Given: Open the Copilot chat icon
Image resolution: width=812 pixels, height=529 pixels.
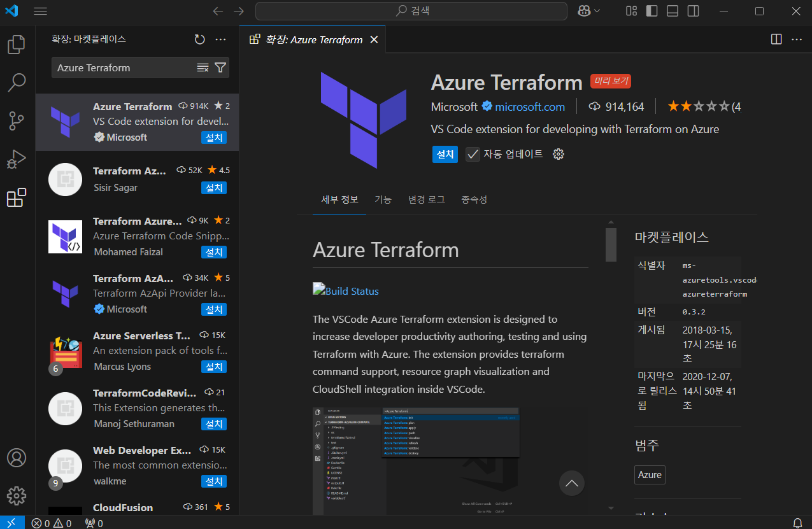Looking at the screenshot, I should point(583,11).
